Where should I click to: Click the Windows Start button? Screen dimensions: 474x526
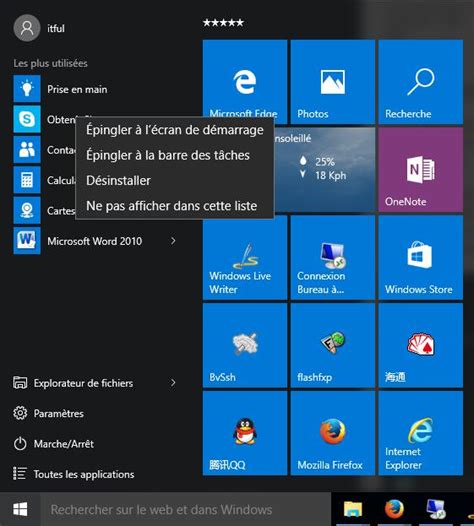point(20,509)
